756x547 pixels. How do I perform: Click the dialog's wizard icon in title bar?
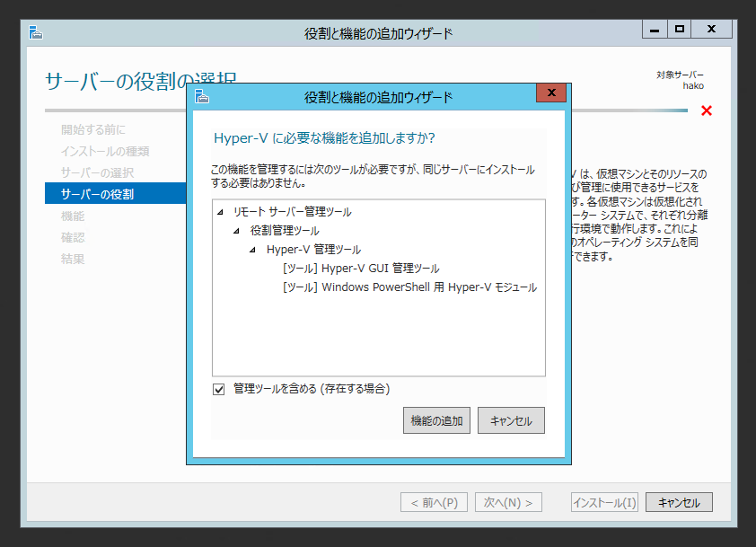(202, 96)
